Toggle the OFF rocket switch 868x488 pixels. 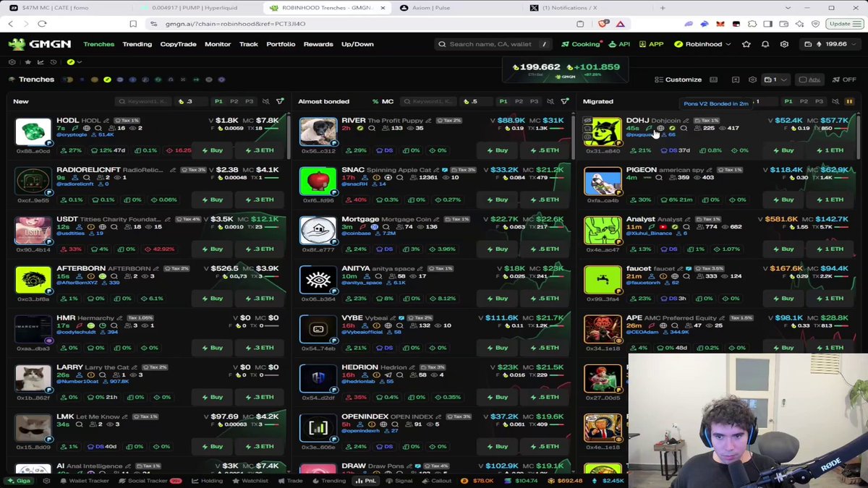(x=844, y=80)
